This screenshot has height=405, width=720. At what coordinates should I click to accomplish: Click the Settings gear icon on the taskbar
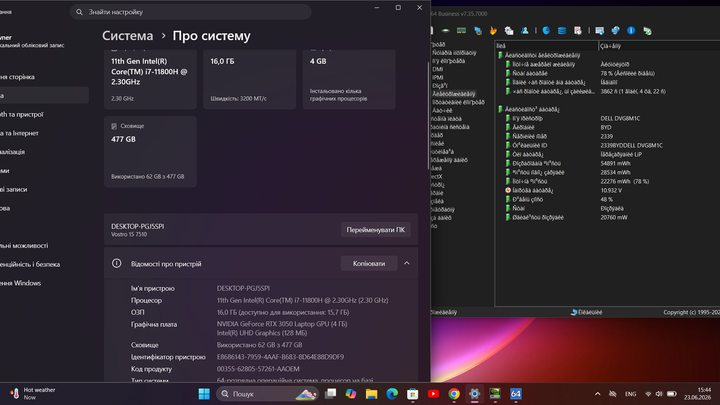tap(474, 394)
